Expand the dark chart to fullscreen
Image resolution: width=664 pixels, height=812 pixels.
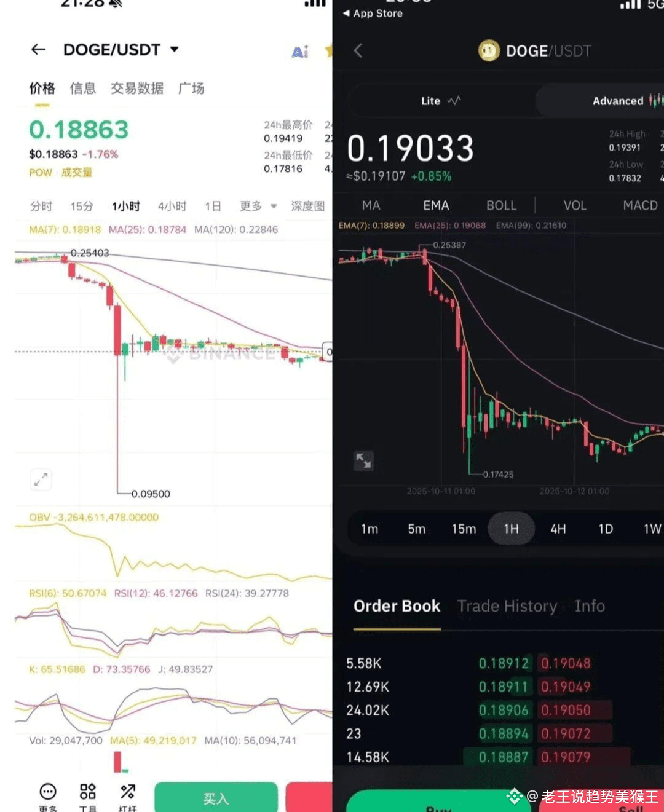point(363,460)
